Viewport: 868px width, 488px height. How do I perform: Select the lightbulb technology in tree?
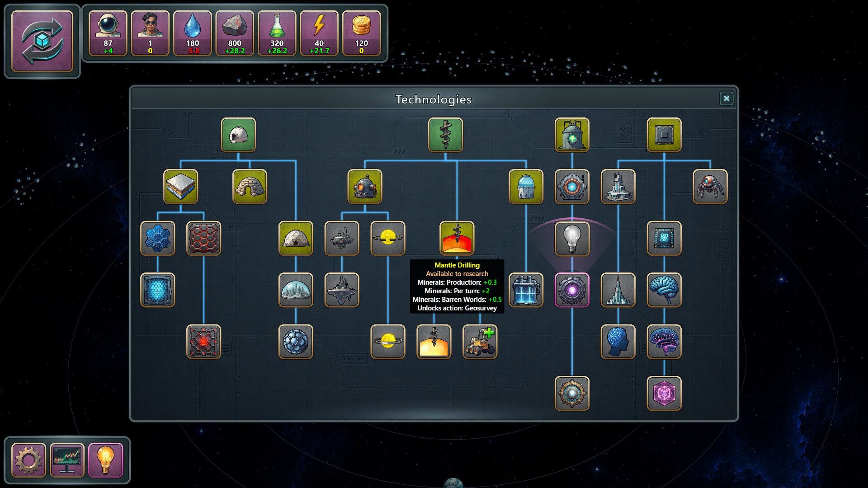(572, 238)
